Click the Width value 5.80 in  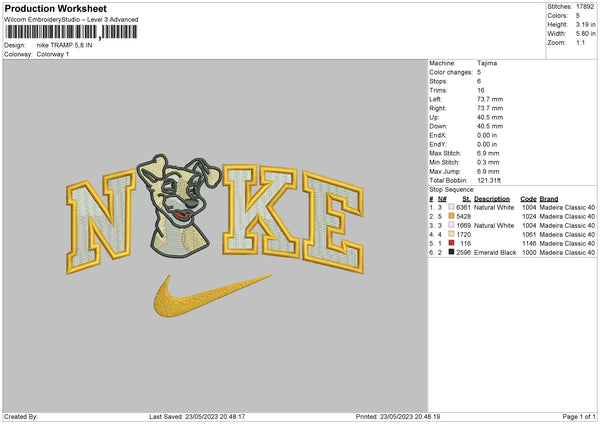pyautogui.click(x=585, y=34)
